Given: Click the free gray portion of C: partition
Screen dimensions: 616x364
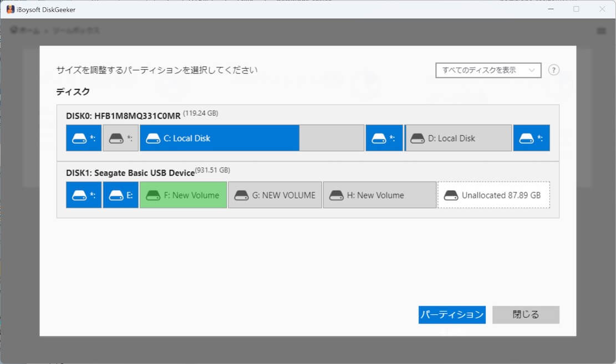Looking at the screenshot, I should click(x=332, y=138).
